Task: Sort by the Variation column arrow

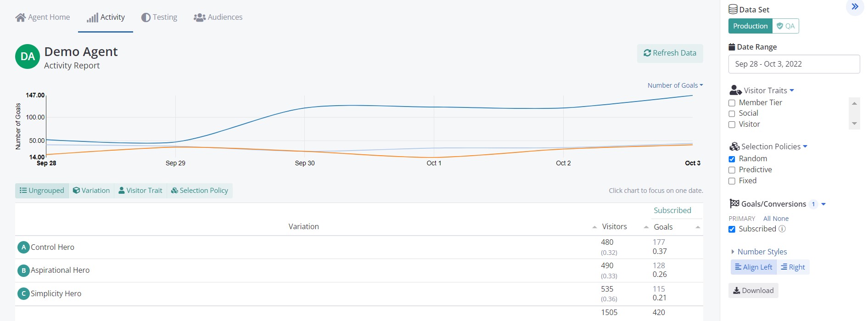Action: pyautogui.click(x=594, y=227)
